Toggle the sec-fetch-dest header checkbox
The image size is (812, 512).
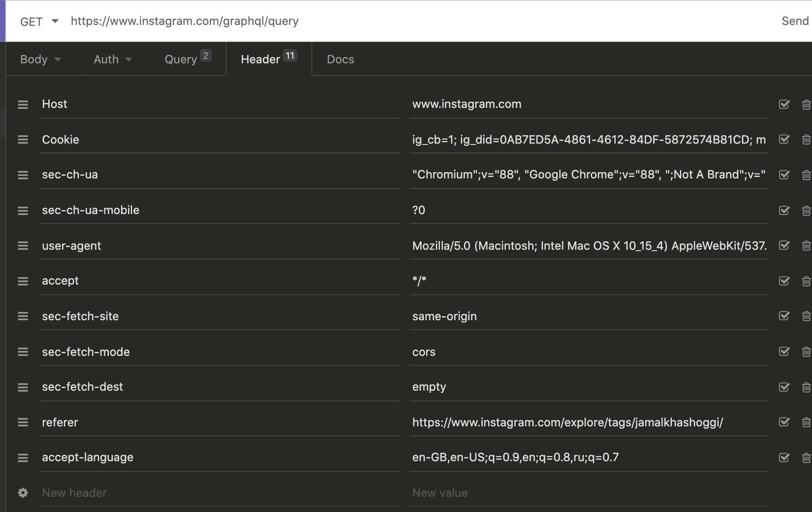(784, 387)
